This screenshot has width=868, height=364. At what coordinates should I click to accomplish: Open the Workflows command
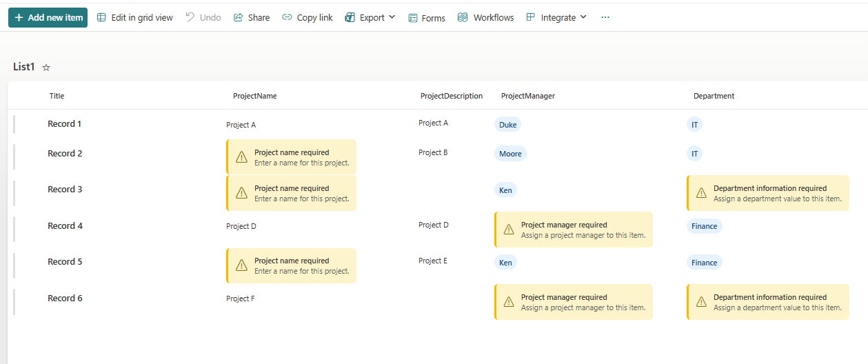(x=486, y=17)
